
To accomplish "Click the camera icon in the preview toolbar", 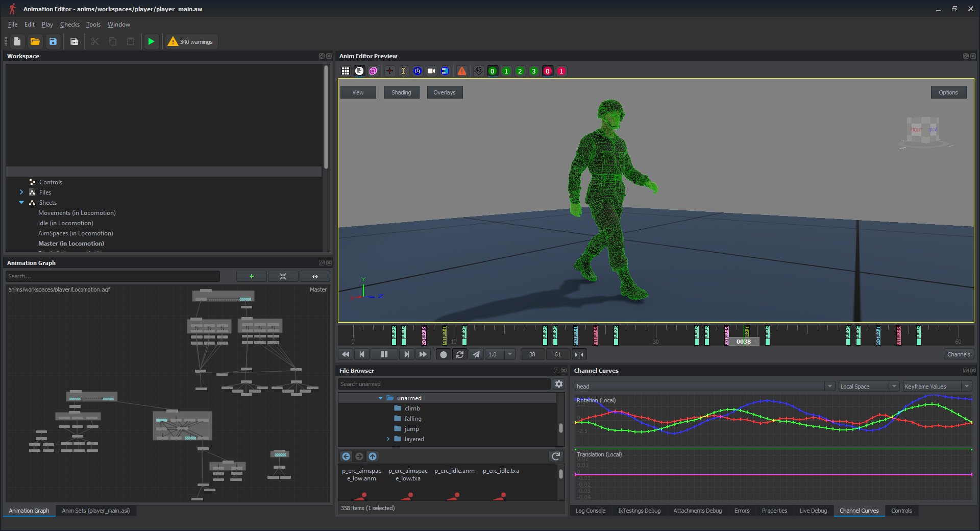I will (431, 71).
